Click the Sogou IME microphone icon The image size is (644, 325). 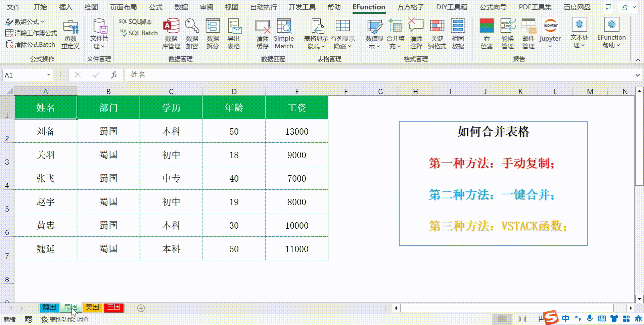point(590,319)
